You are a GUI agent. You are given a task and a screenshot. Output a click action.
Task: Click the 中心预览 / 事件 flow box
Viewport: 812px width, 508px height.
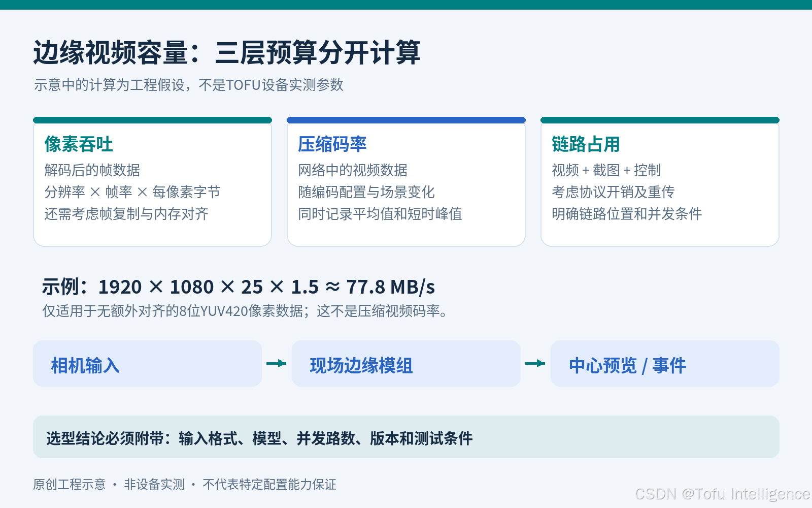pyautogui.click(x=665, y=364)
